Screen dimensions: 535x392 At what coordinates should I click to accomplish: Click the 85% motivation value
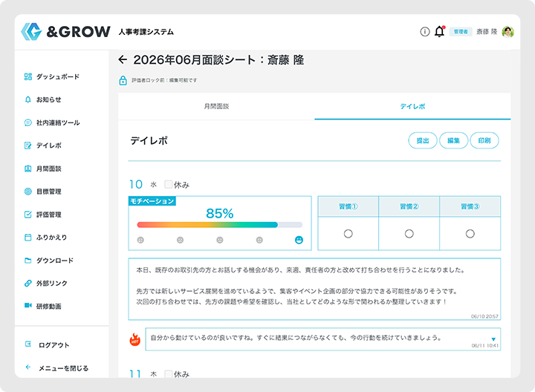(x=220, y=213)
